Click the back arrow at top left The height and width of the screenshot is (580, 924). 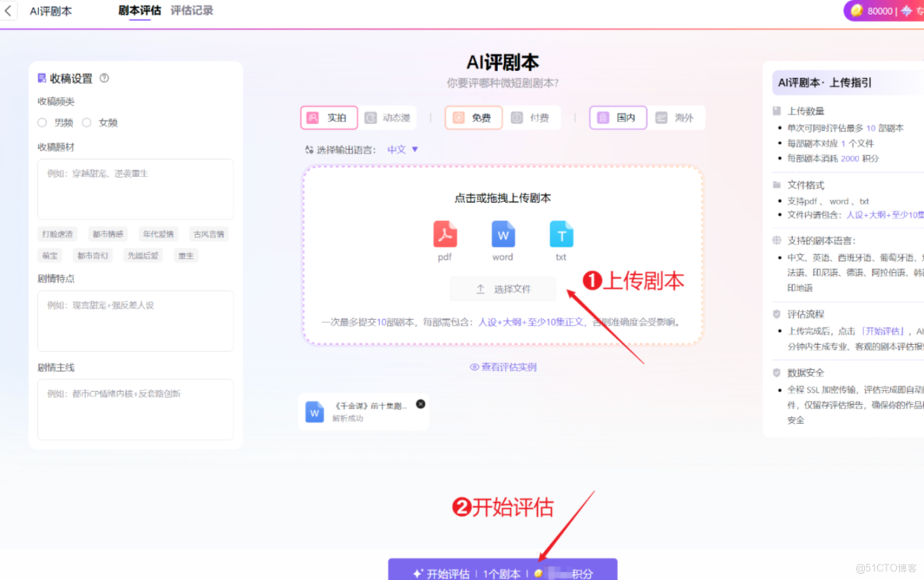coord(9,10)
